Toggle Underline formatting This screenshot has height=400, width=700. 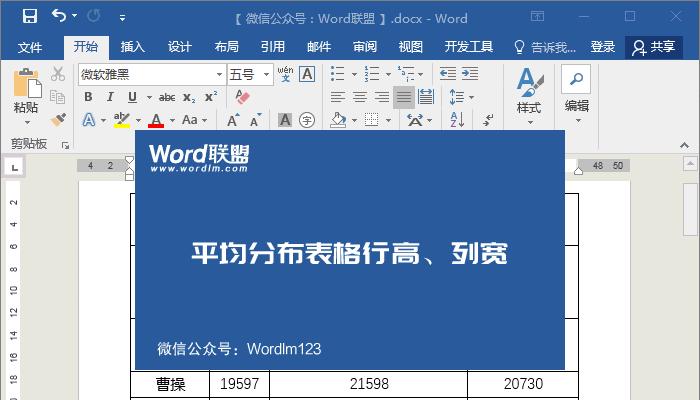pos(132,97)
